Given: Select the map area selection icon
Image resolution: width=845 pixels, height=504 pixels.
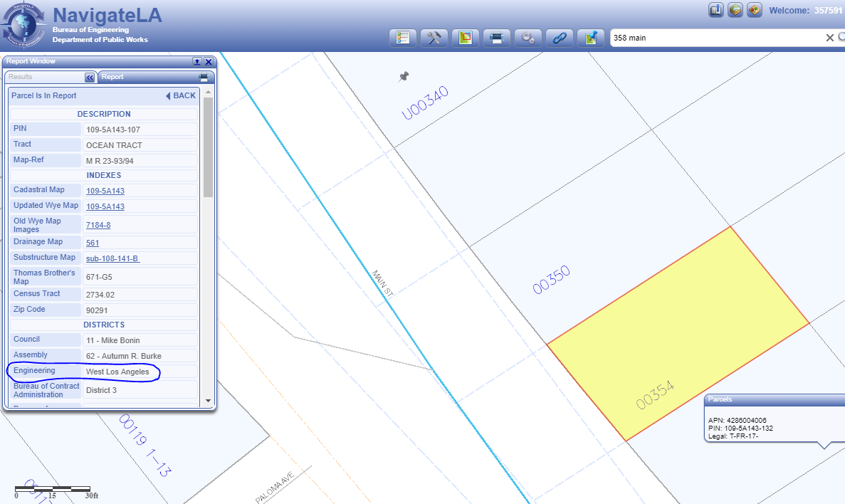Looking at the screenshot, I should coord(465,38).
